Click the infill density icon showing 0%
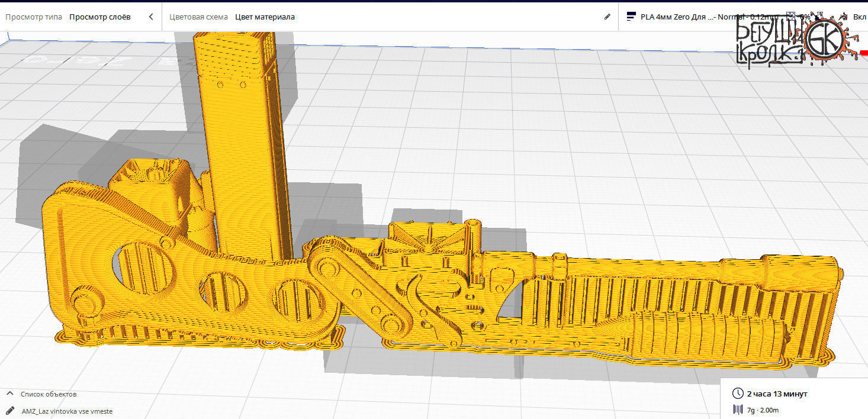This screenshot has width=868, height=419. coord(790,16)
